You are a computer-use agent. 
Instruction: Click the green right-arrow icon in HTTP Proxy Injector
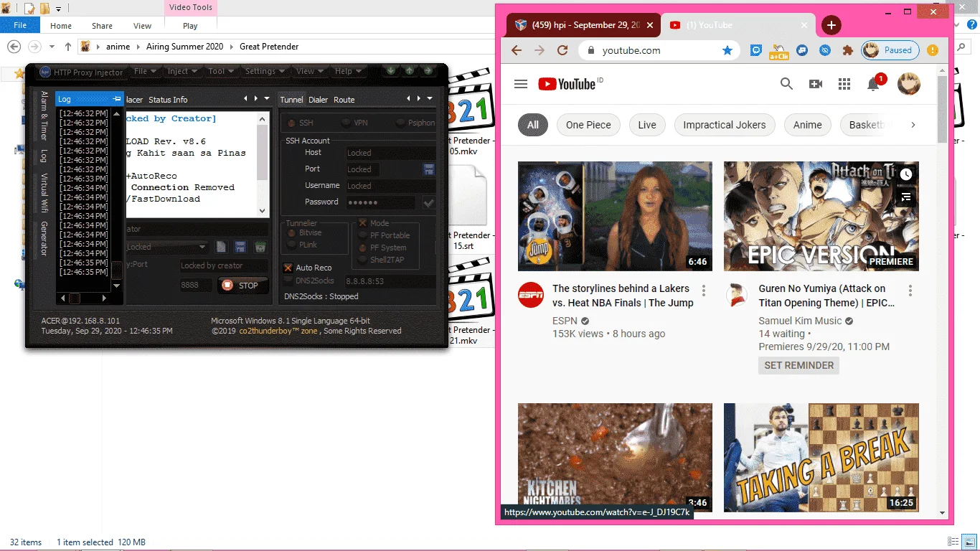[x=428, y=70]
